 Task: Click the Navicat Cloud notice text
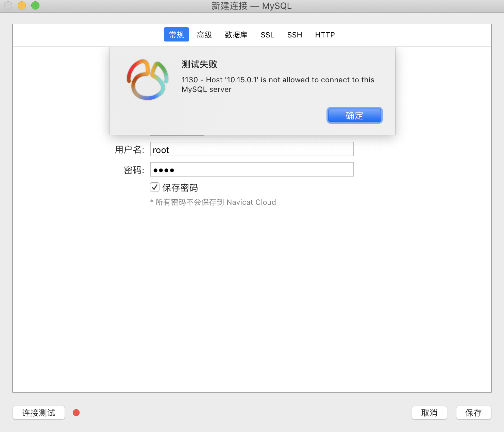(213, 202)
